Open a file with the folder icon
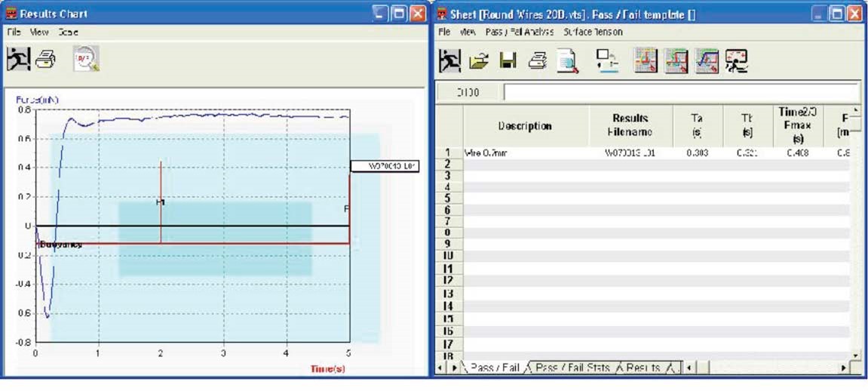This screenshot has width=868, height=391. [x=478, y=61]
